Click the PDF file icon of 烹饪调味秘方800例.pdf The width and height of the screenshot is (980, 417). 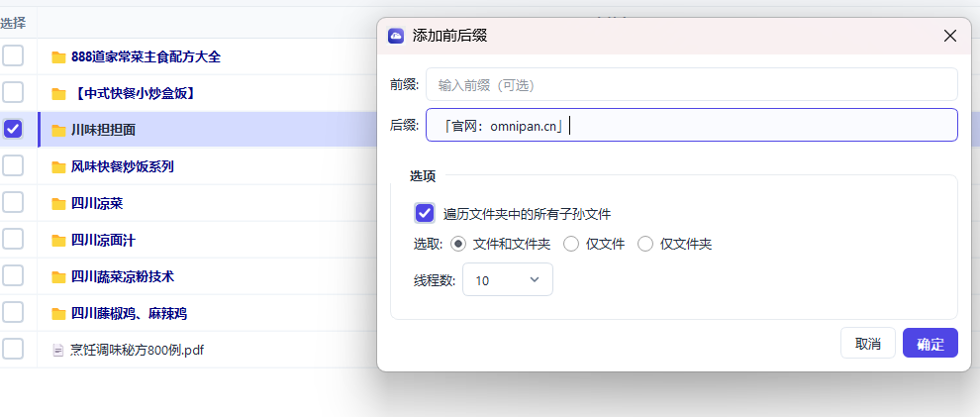tap(58, 350)
